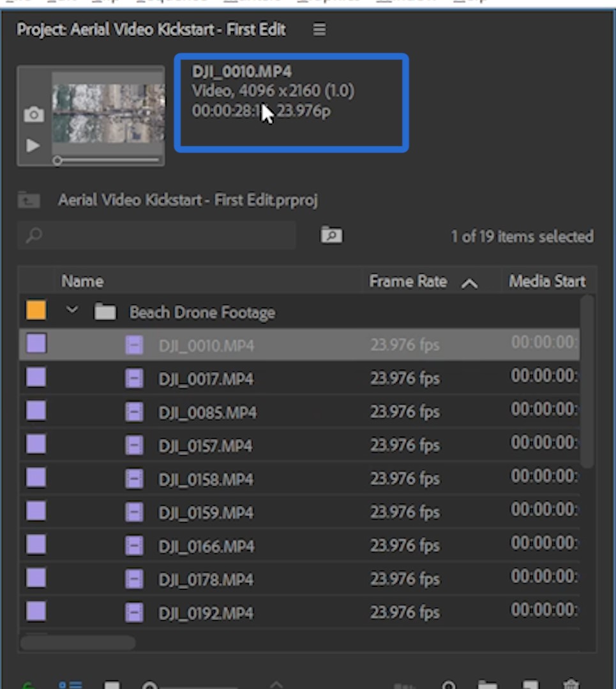The height and width of the screenshot is (689, 616).
Task: Click the clip icon of DJI_0157.MP4
Action: (x=134, y=445)
